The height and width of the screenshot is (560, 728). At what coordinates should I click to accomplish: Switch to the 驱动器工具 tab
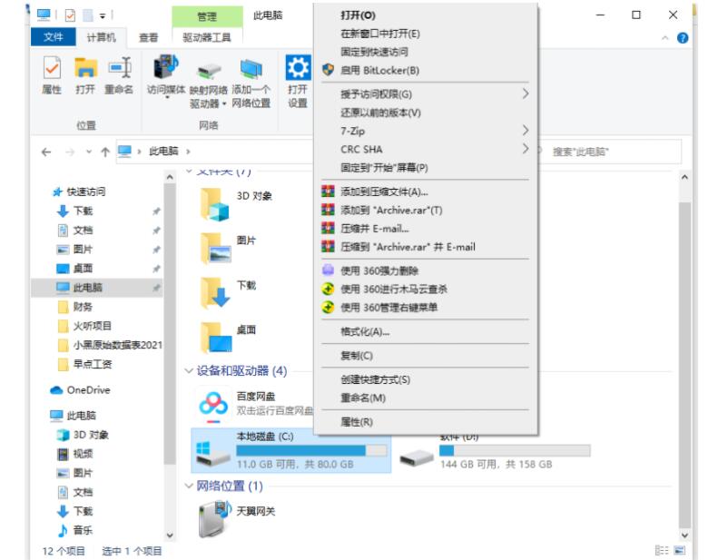click(207, 37)
